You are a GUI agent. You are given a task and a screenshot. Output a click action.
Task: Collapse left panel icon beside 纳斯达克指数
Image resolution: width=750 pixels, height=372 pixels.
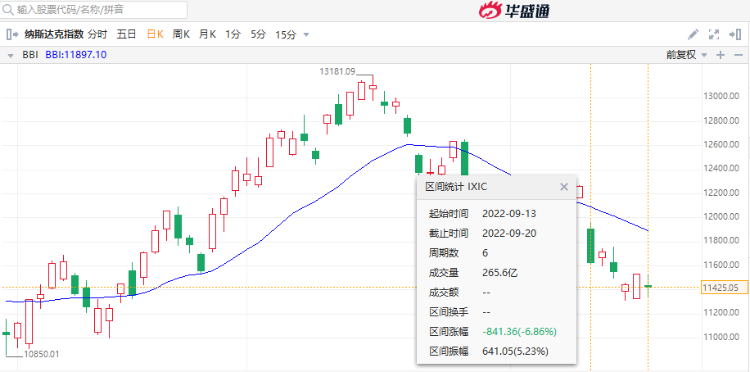12,34
